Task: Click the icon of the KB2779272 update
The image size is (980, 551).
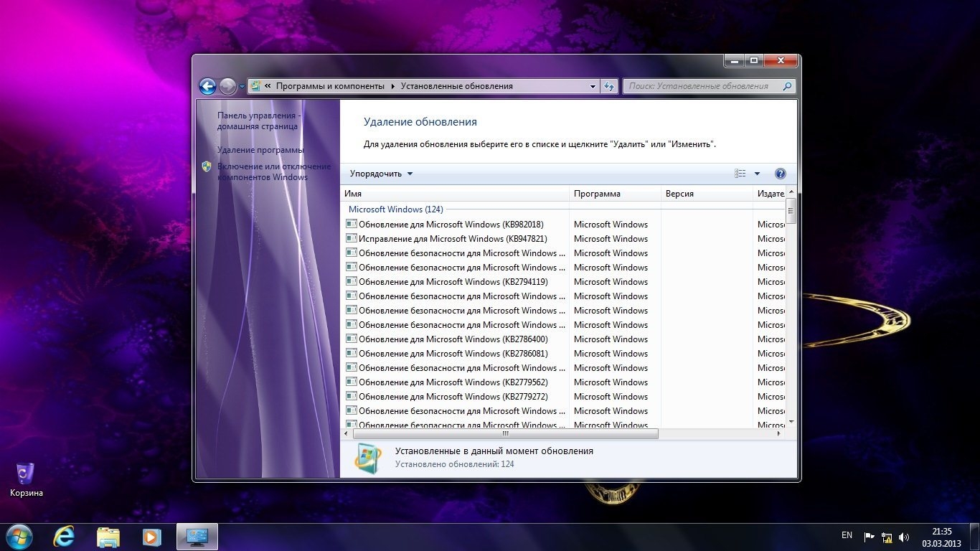Action: click(351, 396)
